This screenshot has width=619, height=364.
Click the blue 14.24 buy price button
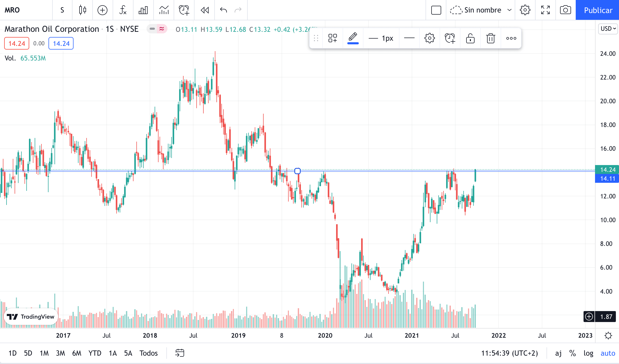61,43
